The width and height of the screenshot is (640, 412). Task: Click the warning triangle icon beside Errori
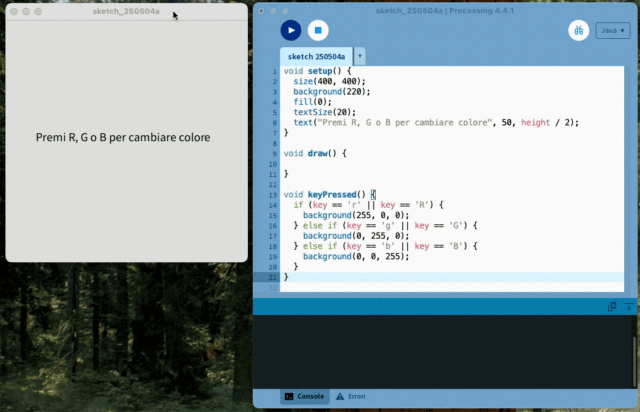(x=339, y=397)
